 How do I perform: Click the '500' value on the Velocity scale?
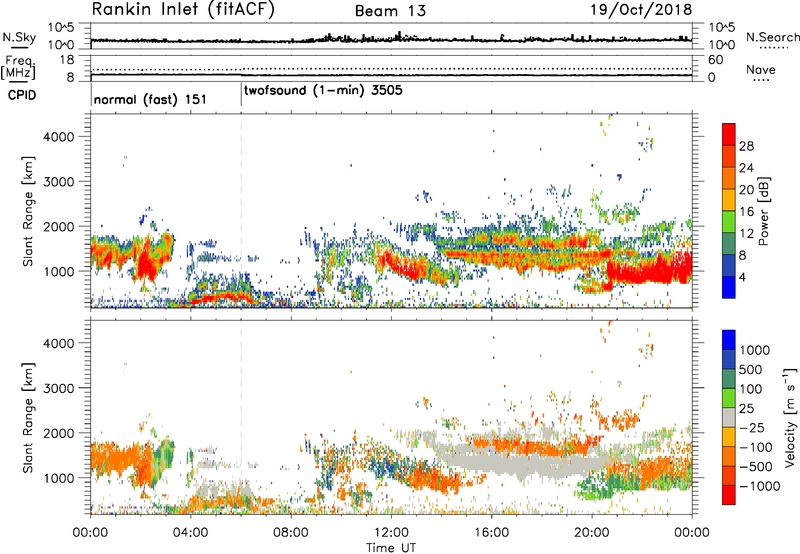pos(751,369)
